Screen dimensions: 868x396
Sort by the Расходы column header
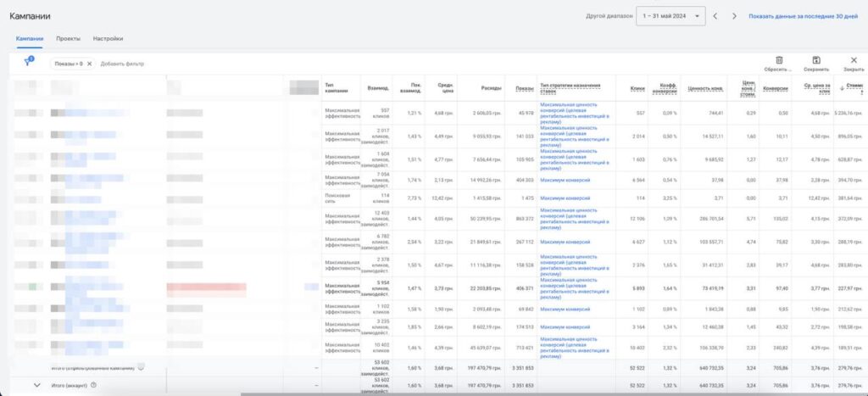point(491,88)
